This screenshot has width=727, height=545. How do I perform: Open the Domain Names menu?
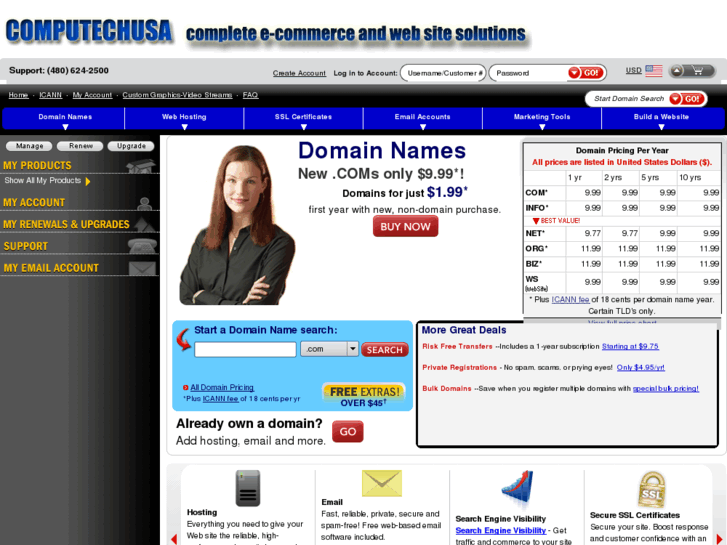point(65,119)
